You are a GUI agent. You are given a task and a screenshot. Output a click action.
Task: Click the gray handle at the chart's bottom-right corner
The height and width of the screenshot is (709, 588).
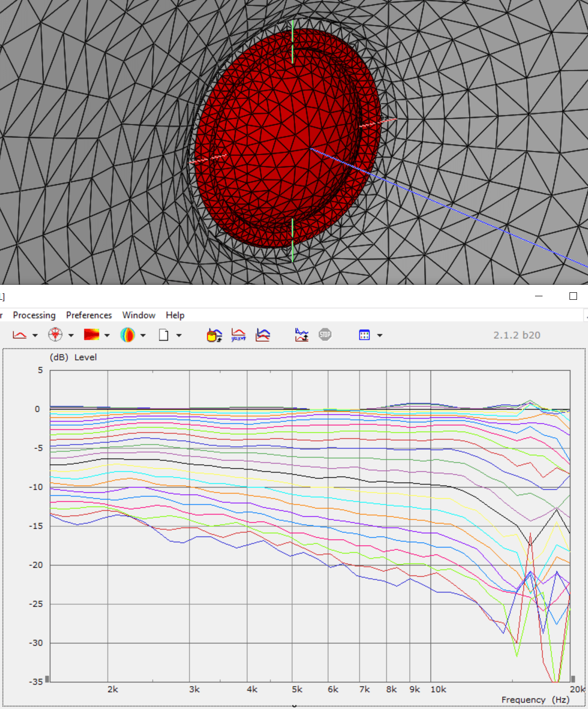pos(573,679)
